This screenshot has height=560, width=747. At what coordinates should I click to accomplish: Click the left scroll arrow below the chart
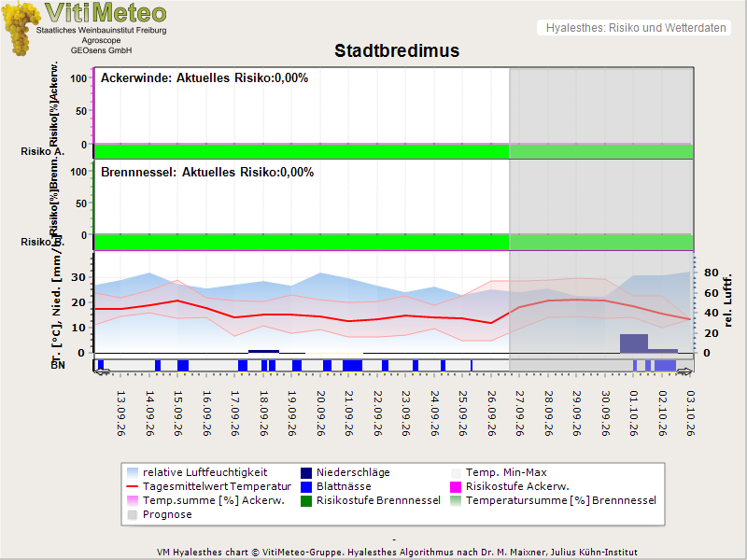point(102,371)
